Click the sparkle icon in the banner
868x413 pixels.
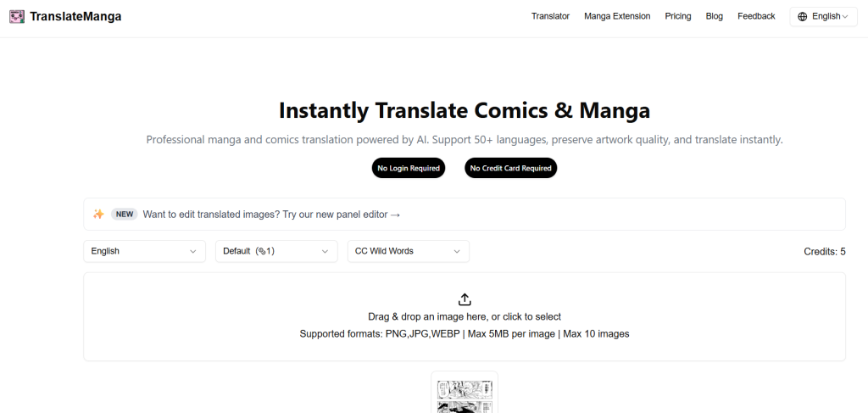pos(98,215)
